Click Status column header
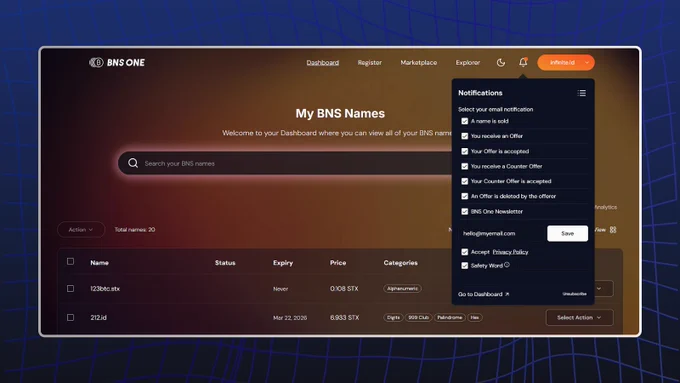Viewport: 680px width, 383px height. [225, 263]
